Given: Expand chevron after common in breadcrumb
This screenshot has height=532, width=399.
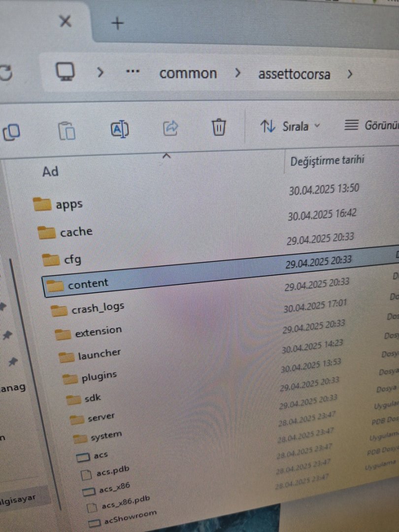Looking at the screenshot, I should [238, 73].
